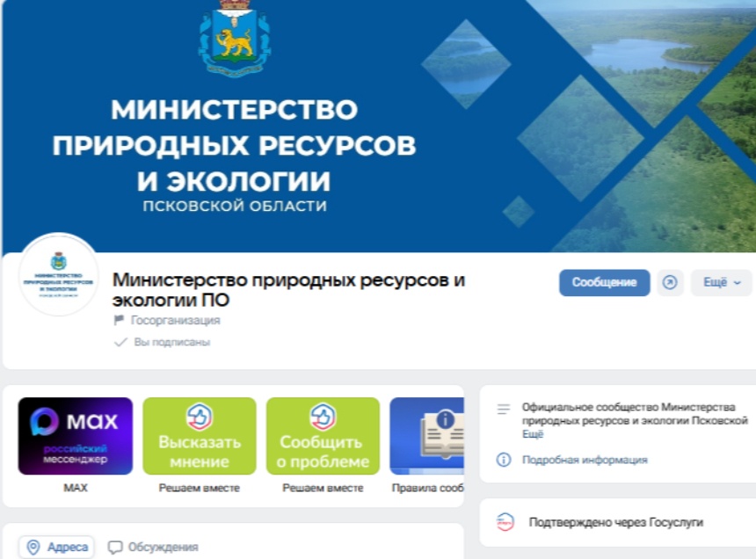The width and height of the screenshot is (756, 559).
Task: Click the lines icon beside community description
Action: [x=504, y=409]
